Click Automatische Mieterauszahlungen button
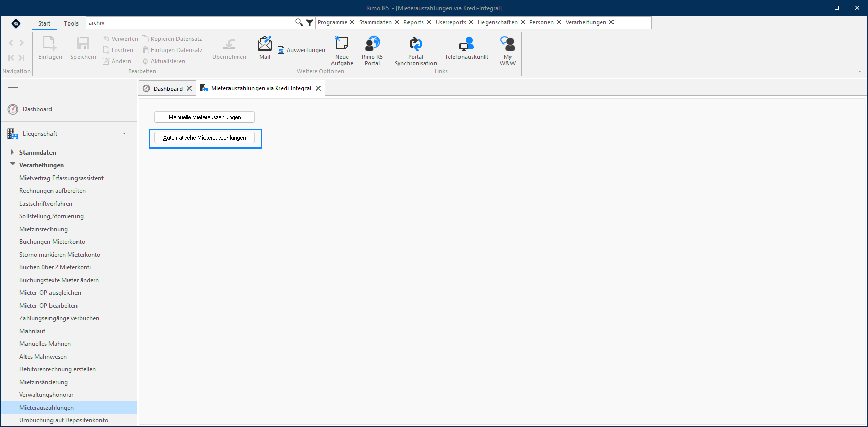The height and width of the screenshot is (427, 868). 205,138
